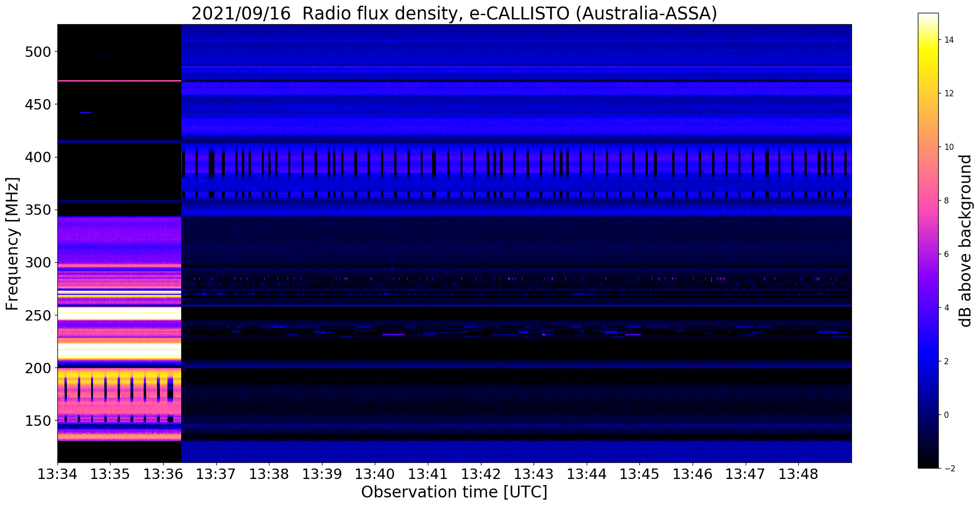Click the colorbar tick label 2
Viewport: 980px width, 506px height.
(x=947, y=361)
